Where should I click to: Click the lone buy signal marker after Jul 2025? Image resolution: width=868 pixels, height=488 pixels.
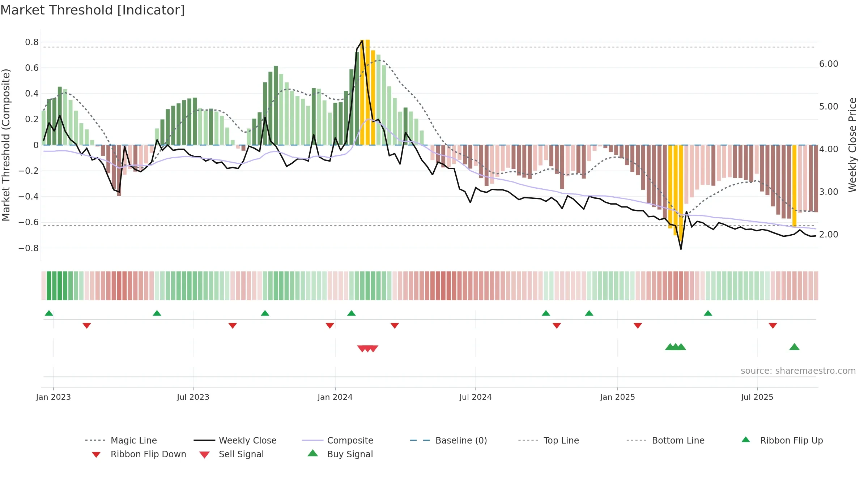[795, 347]
